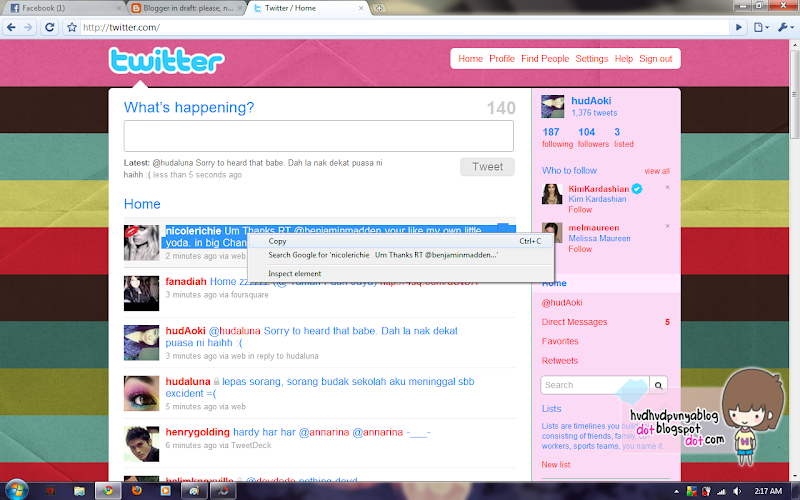Viewport: 800px width, 500px height.
Task: Click the sidebar Search field
Action: click(x=595, y=385)
